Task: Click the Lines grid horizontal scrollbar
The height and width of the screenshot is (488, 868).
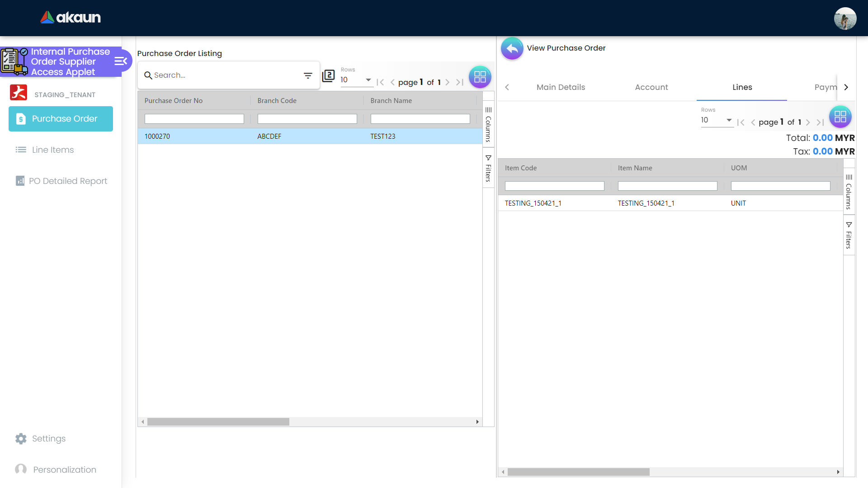Action: pyautogui.click(x=578, y=472)
